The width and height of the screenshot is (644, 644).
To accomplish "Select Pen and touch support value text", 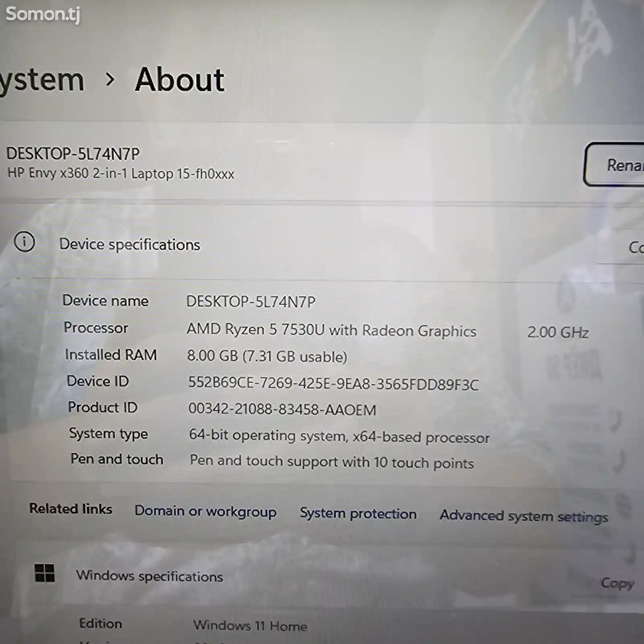I will click(332, 462).
